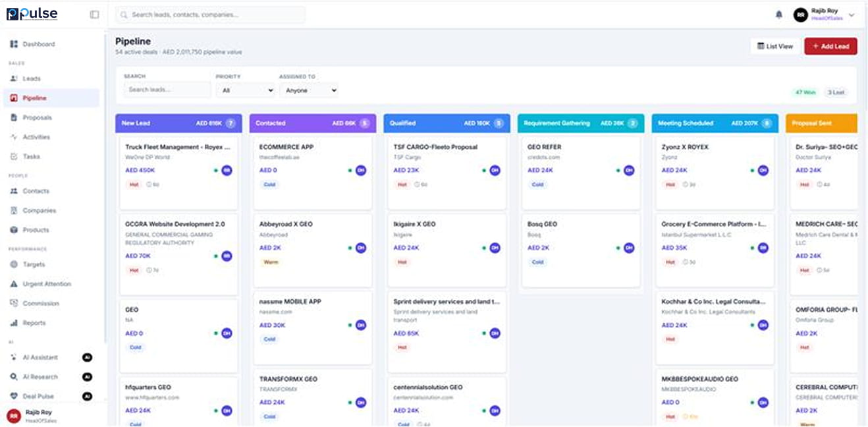Open the Commission sidebar item
868x427 pixels.
point(40,304)
